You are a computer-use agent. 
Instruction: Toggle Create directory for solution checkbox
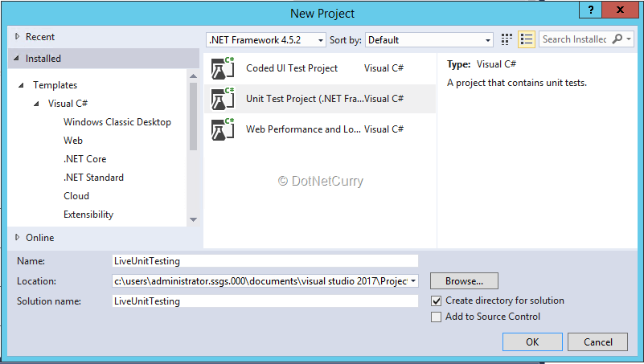pos(437,301)
